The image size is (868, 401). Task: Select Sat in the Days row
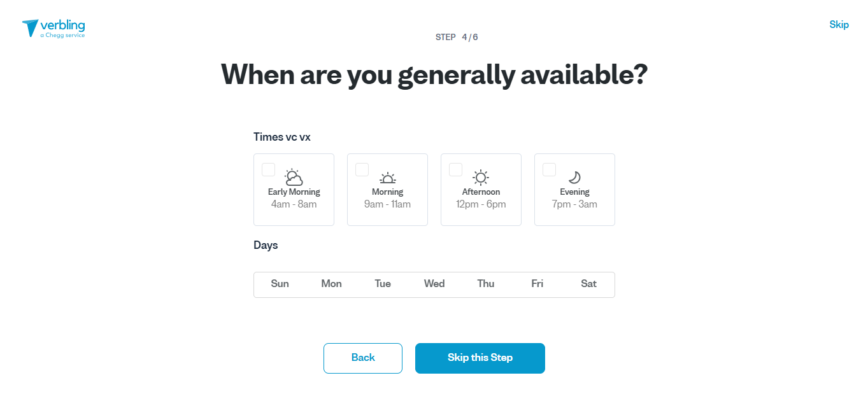coord(588,284)
